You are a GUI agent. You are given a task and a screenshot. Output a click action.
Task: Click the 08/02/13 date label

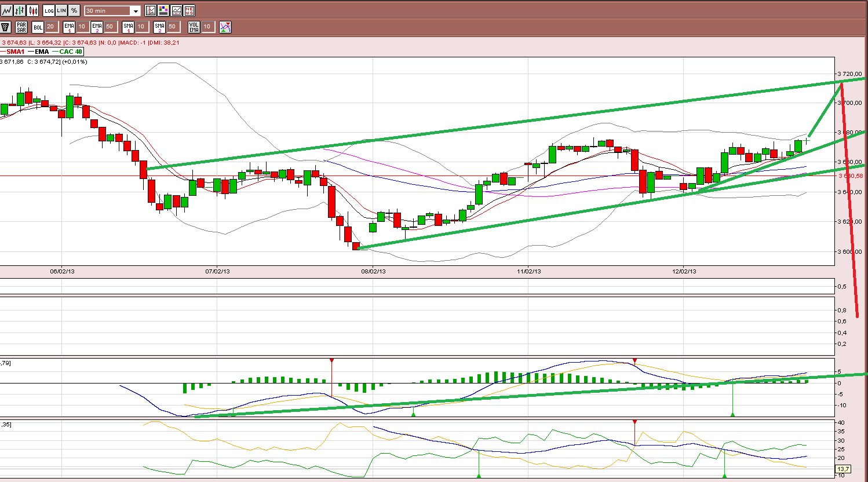pos(373,271)
